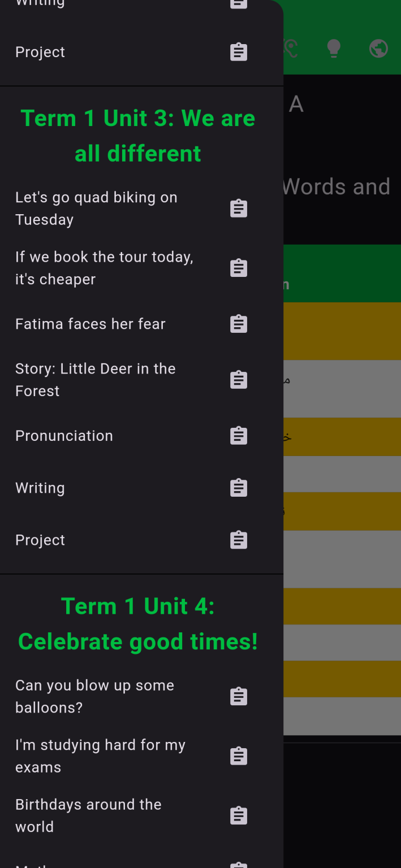Open Let's go quad biking on Tuesday
Image resolution: width=401 pixels, height=868 pixels.
pyautogui.click(x=96, y=209)
